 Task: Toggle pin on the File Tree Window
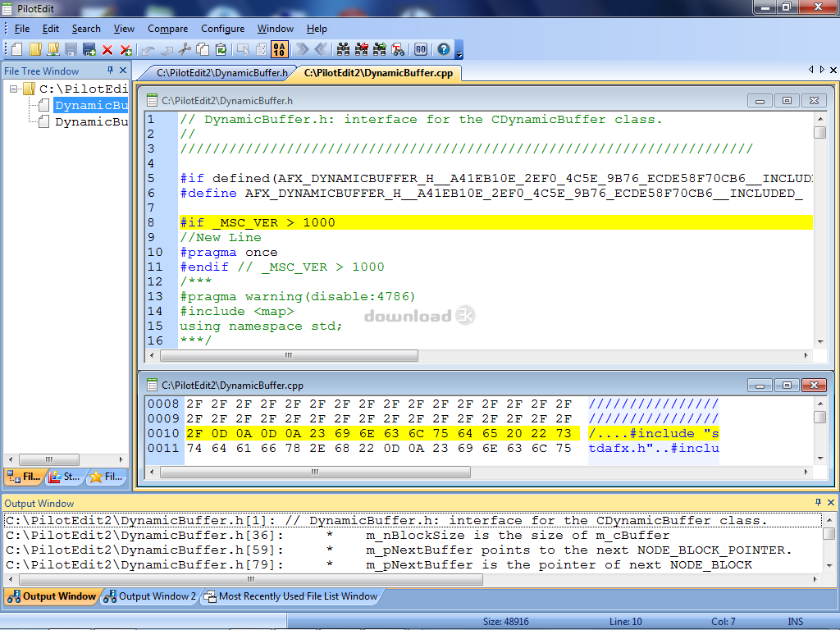(x=109, y=71)
